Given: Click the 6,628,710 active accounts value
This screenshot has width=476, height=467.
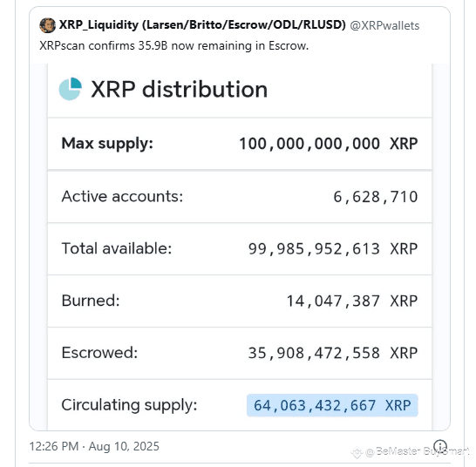Looking at the screenshot, I should point(376,197).
